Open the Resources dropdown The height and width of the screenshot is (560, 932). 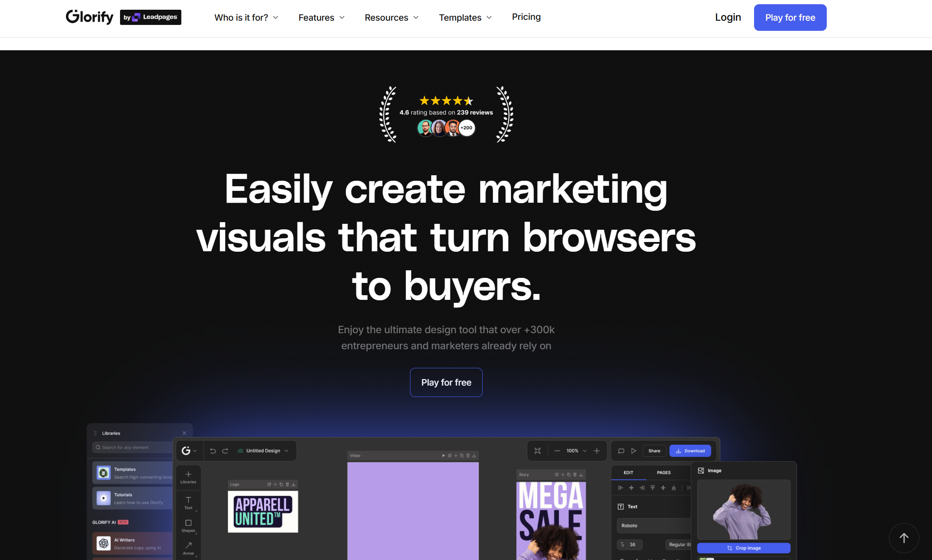coord(391,18)
